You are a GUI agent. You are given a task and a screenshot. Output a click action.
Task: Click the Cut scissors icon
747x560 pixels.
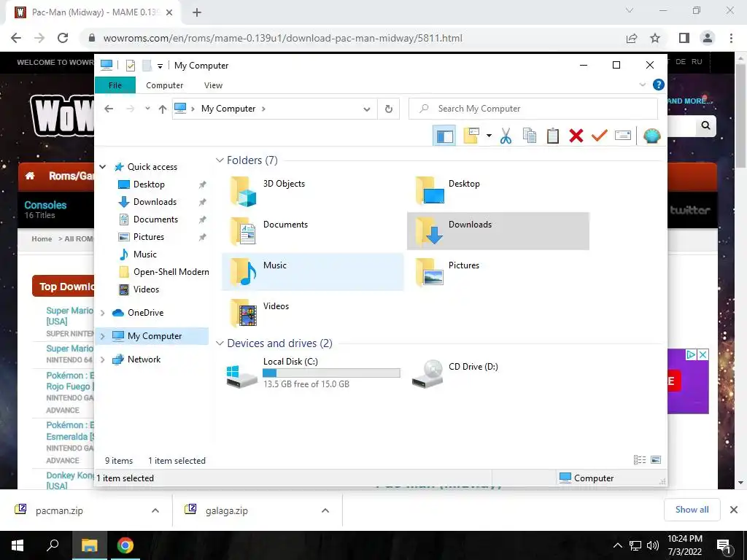(x=506, y=136)
